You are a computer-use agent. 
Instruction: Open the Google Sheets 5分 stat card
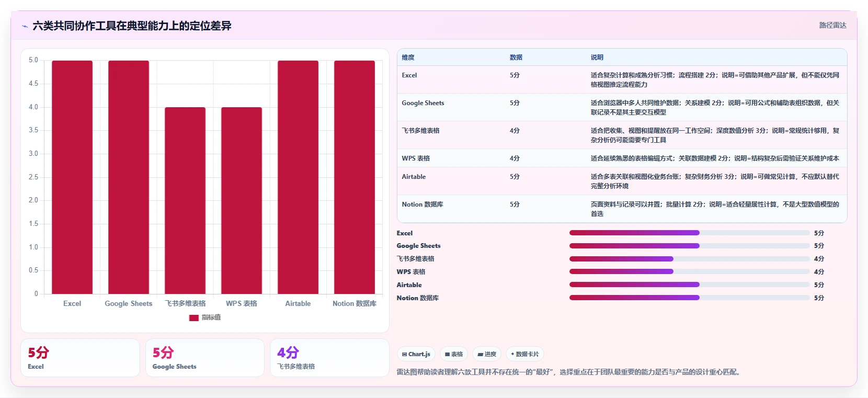pyautogui.click(x=205, y=358)
